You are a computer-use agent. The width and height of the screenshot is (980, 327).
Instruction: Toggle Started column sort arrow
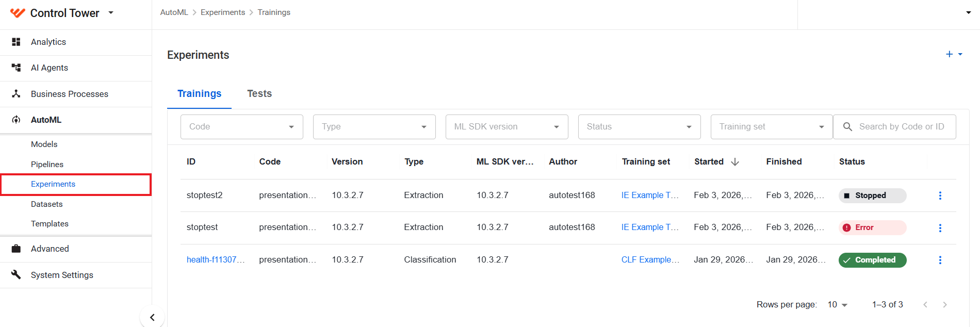[735, 162]
